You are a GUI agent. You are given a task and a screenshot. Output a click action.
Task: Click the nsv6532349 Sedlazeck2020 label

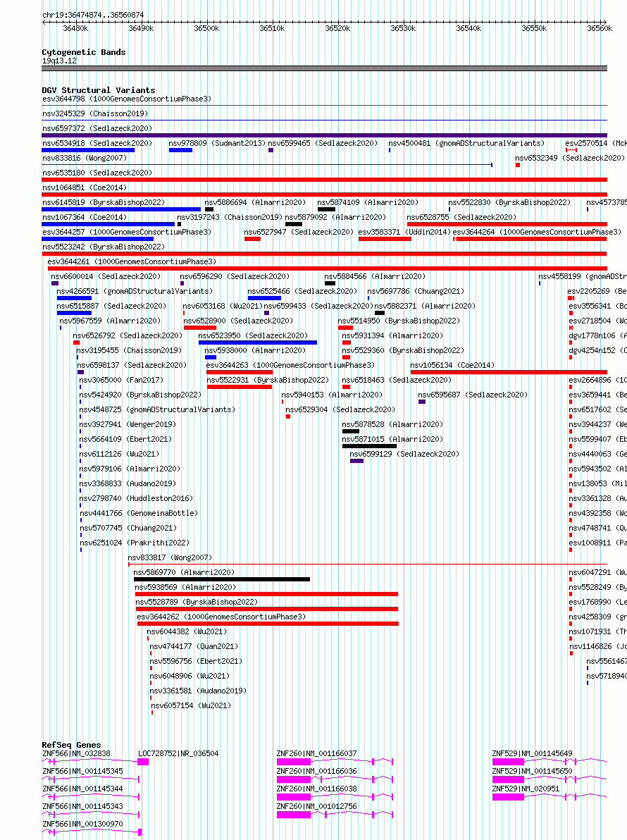[570, 158]
